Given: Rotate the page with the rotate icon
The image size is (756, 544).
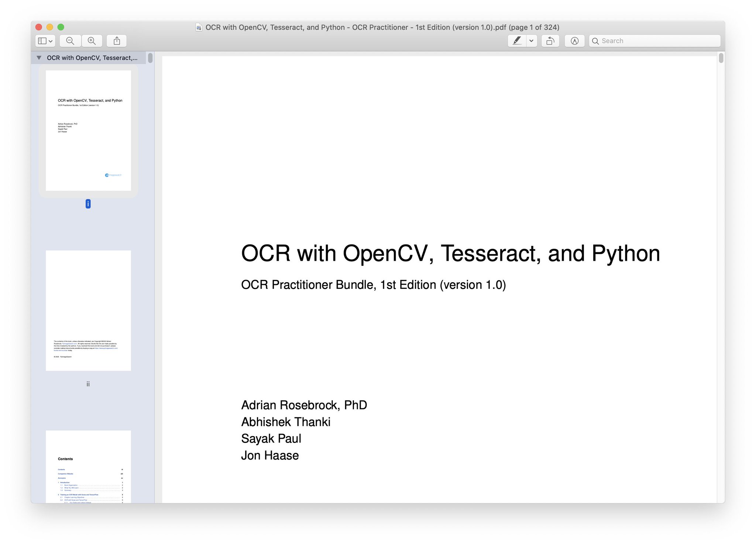Looking at the screenshot, I should [x=550, y=41].
